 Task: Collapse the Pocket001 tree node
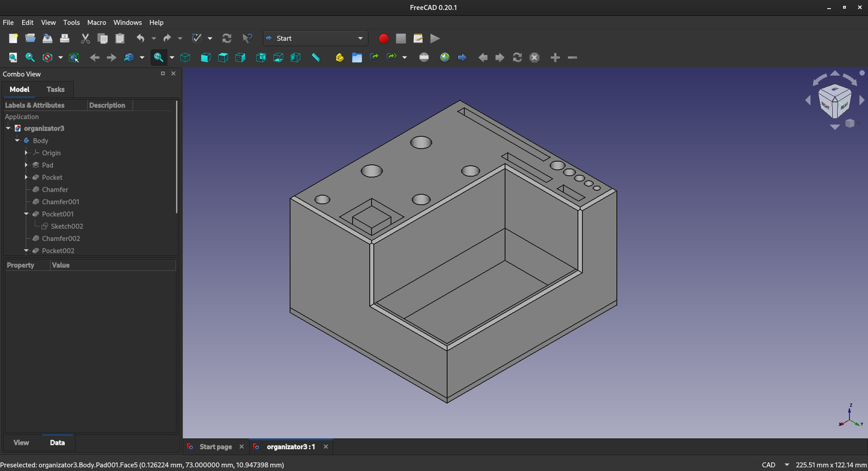coord(26,214)
